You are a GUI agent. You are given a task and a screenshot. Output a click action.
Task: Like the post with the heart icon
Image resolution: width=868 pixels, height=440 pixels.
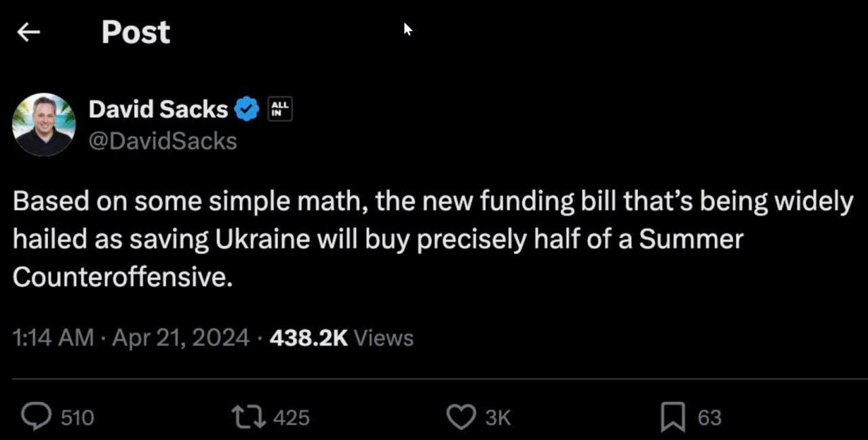point(461,417)
